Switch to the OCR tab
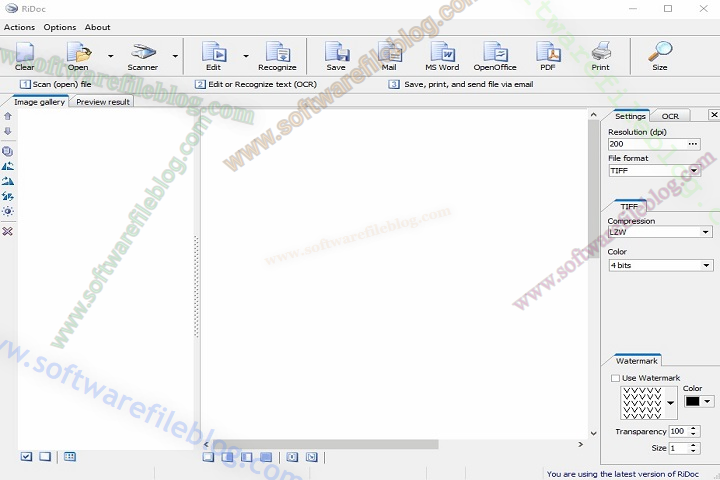The height and width of the screenshot is (480, 720). [x=670, y=116]
